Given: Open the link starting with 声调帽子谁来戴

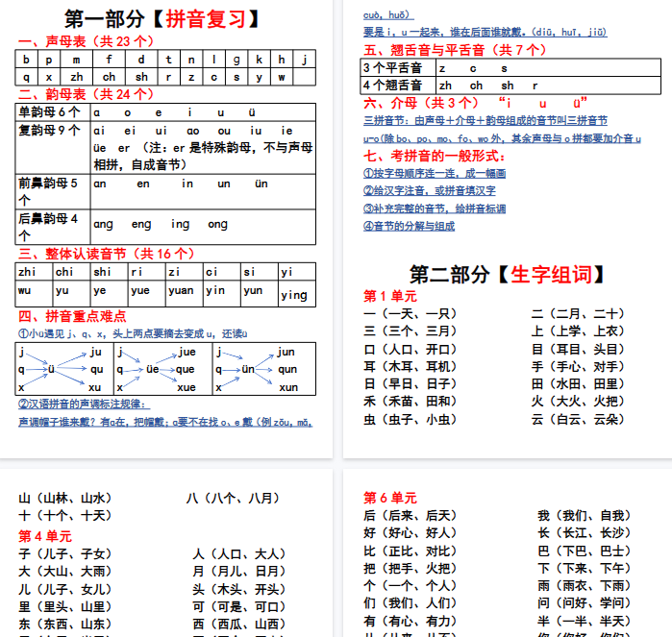Looking at the screenshot, I should pyautogui.click(x=165, y=422).
